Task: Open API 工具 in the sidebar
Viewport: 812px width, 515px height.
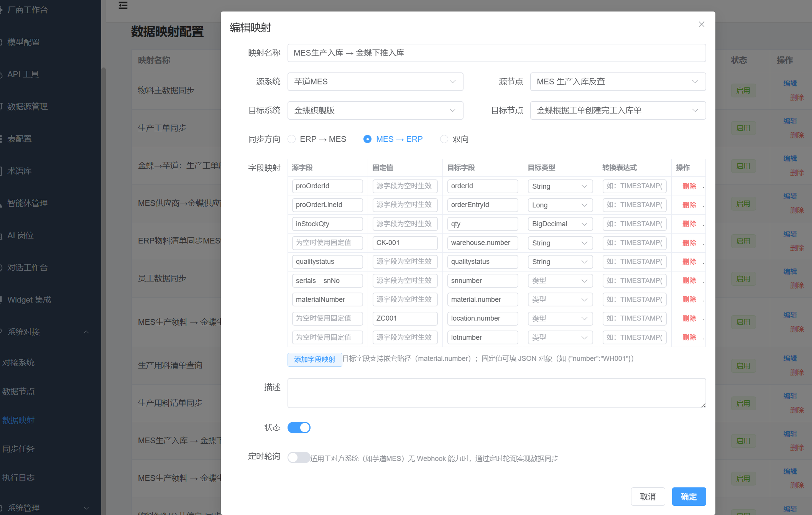Action: [23, 74]
